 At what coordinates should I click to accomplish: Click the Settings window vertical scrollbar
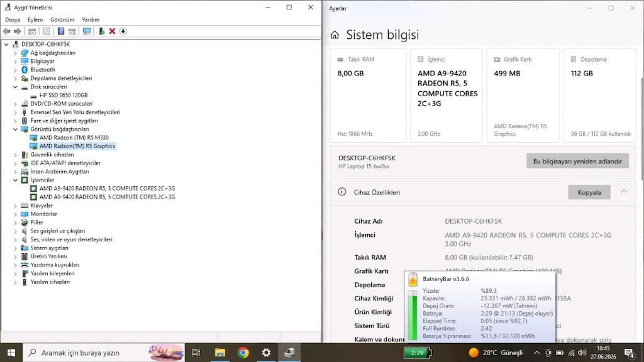(641, 128)
